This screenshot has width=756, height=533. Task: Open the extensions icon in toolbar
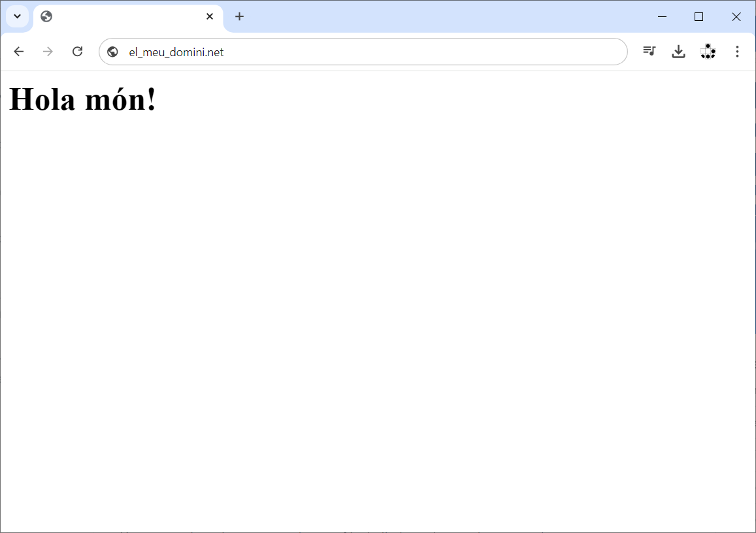tap(708, 51)
